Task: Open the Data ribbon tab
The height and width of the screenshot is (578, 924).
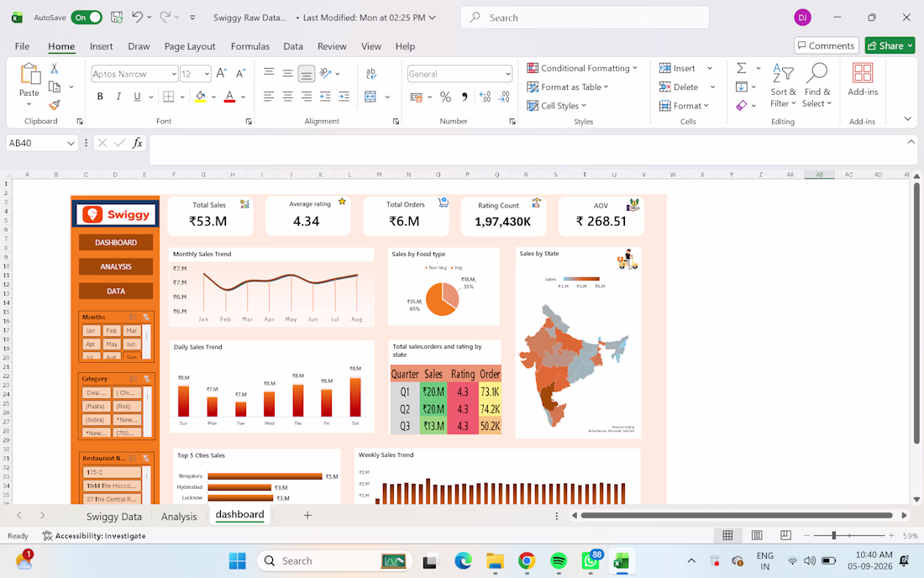Action: pyautogui.click(x=293, y=46)
